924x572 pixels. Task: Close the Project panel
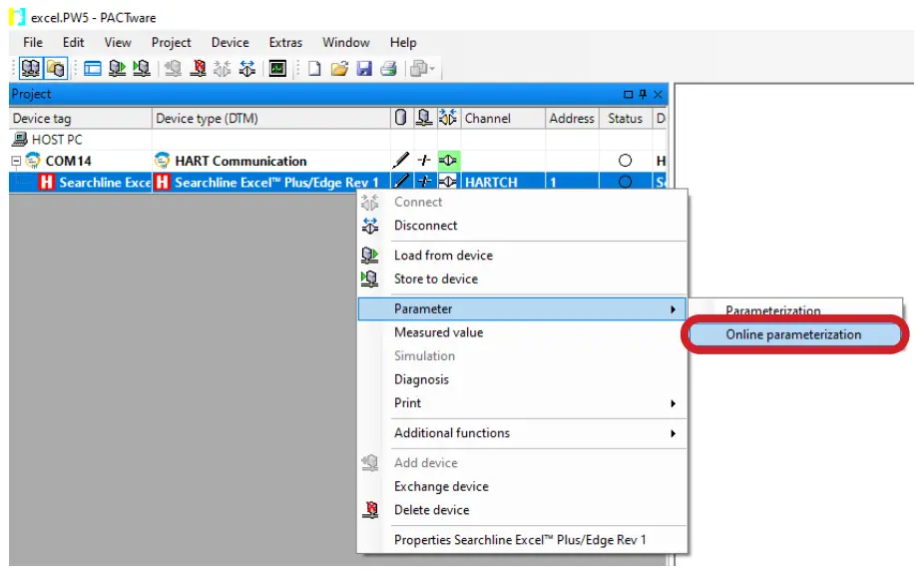pos(658,94)
